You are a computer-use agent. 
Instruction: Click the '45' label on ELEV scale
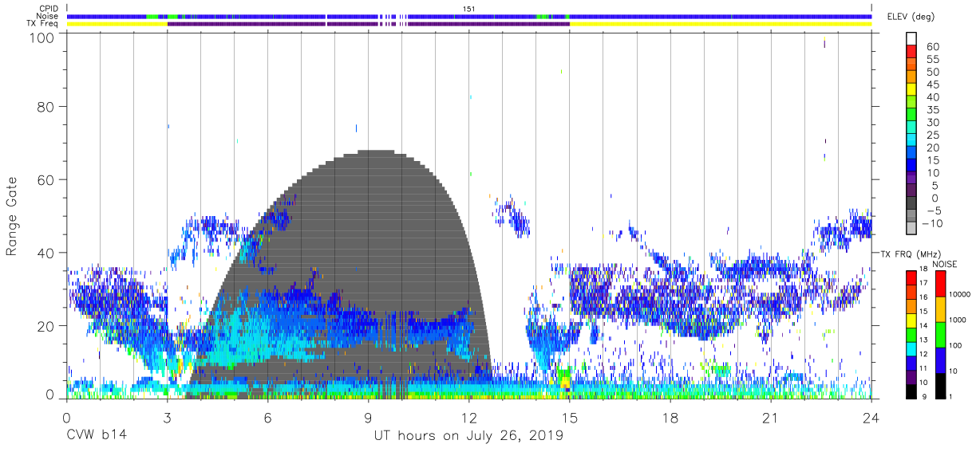tap(932, 84)
